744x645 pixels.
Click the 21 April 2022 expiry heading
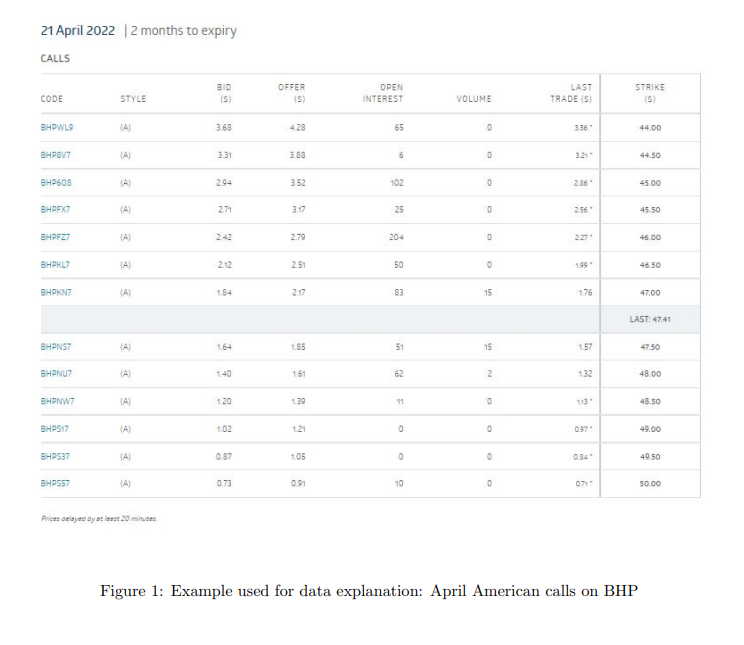[x=78, y=30]
